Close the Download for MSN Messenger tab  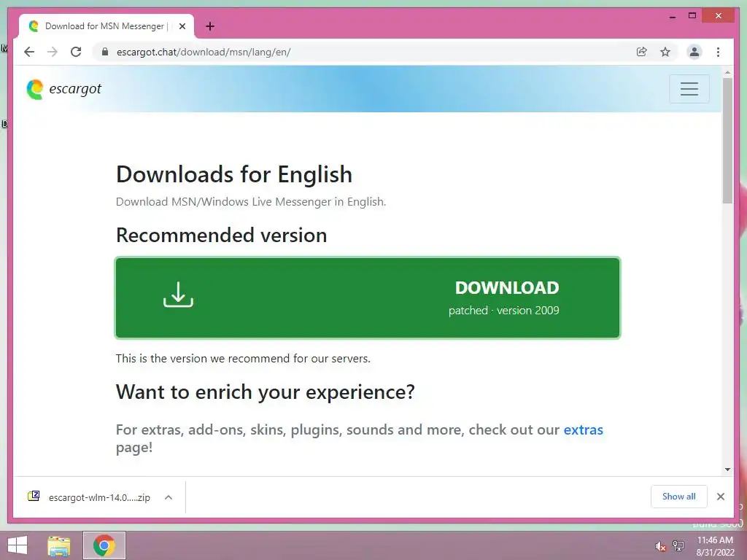click(182, 26)
